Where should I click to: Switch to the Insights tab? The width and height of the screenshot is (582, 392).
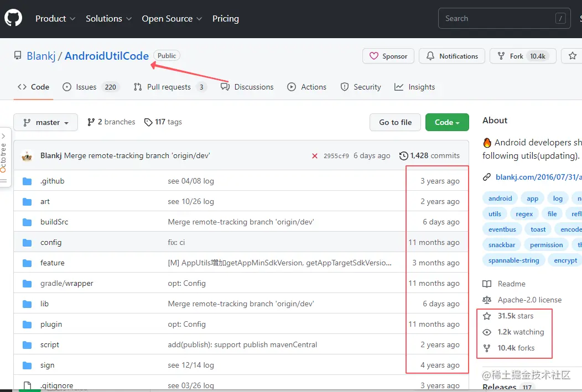pos(414,87)
